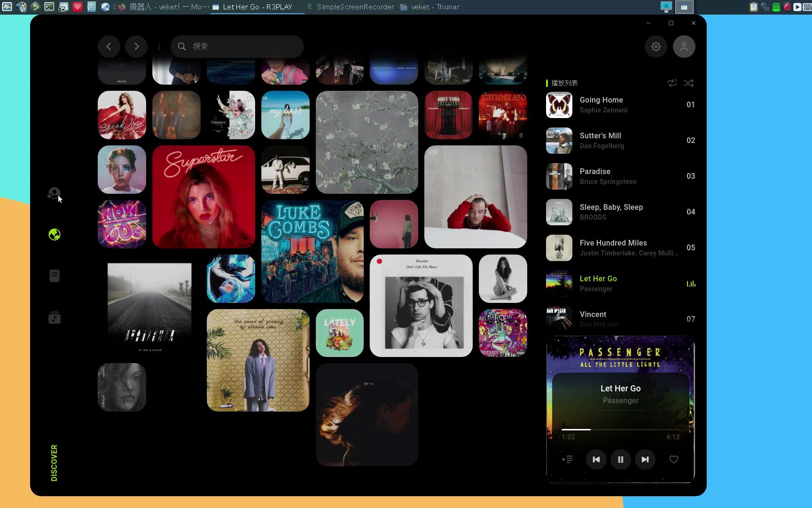812x508 pixels.
Task: Open the white car album cover
Action: click(x=285, y=170)
